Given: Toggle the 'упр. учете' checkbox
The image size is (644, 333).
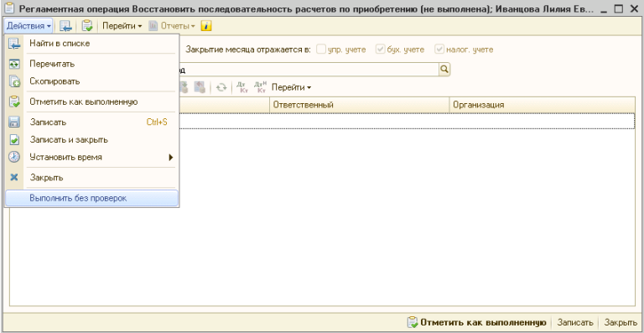Looking at the screenshot, I should point(320,49).
